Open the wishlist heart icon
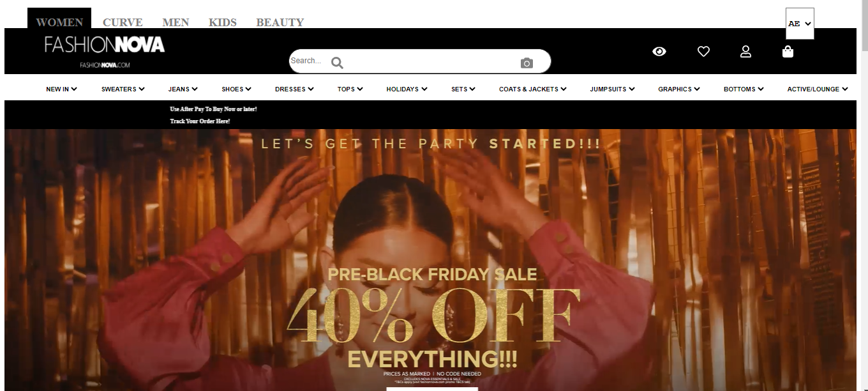 point(703,51)
